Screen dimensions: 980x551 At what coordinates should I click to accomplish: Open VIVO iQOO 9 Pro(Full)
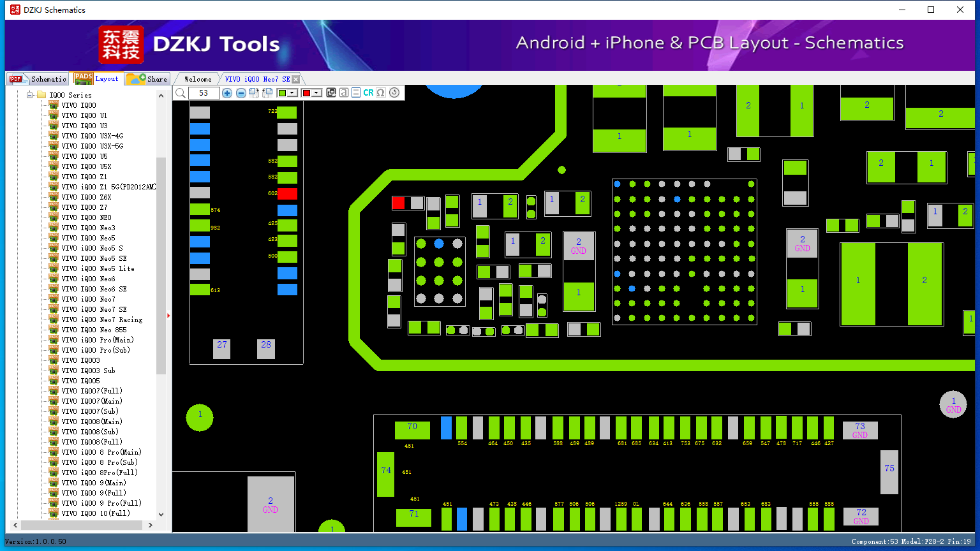[101, 503]
